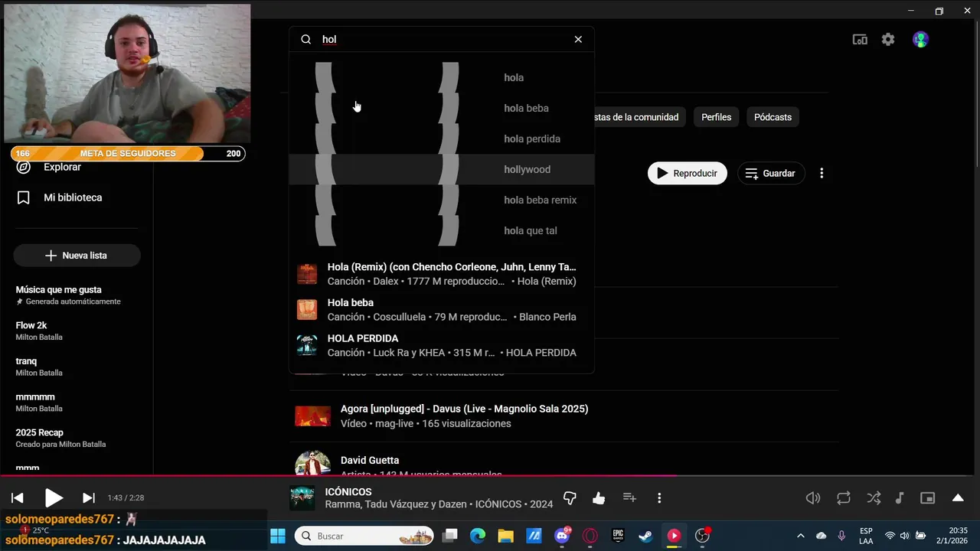Open the Flow 2k playlist

tap(39, 331)
